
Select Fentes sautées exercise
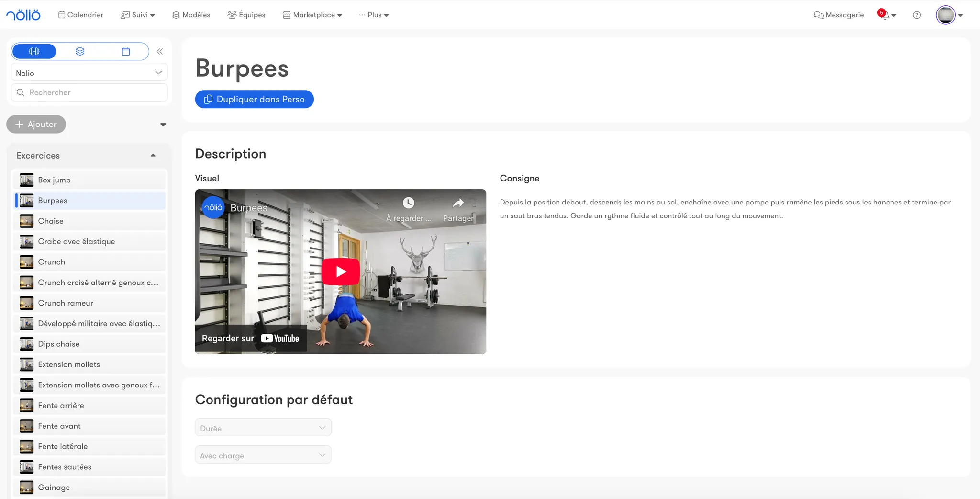coord(90,467)
